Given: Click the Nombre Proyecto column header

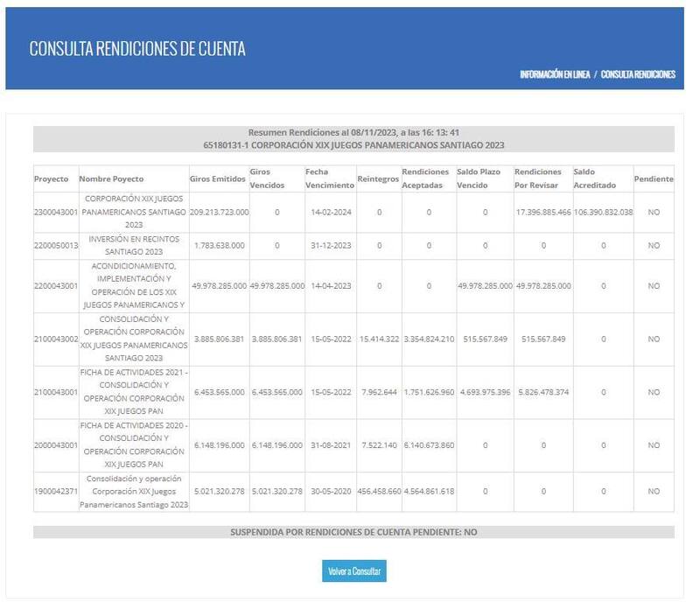Looking at the screenshot, I should tap(111, 178).
